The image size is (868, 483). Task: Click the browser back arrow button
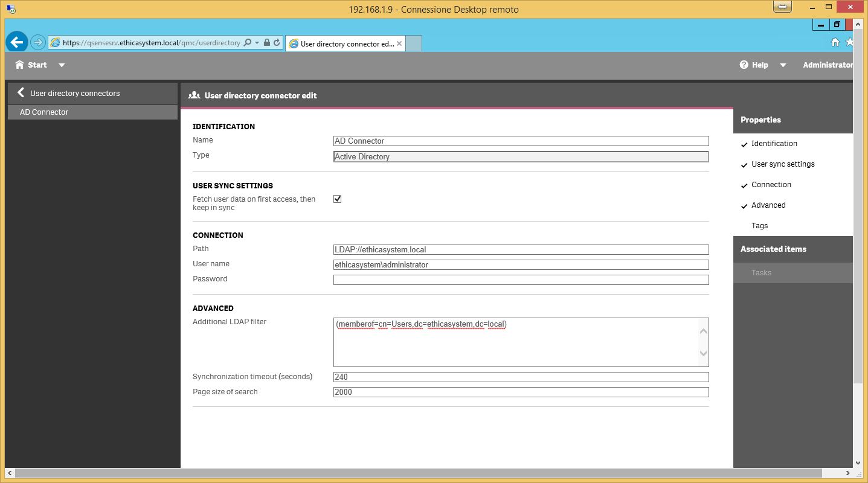pos(17,42)
